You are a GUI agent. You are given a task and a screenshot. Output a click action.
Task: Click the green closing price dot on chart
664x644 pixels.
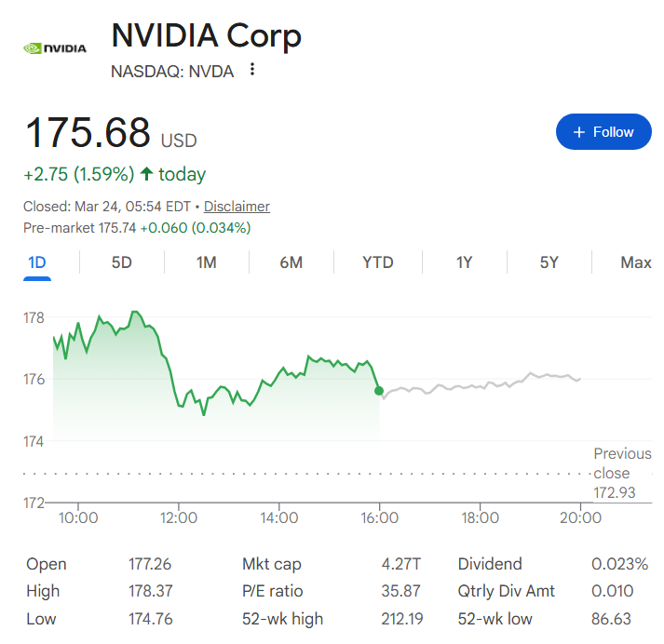tap(379, 391)
